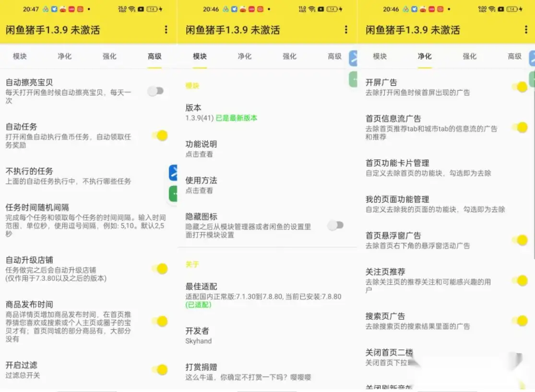Image resolution: width=535 pixels, height=392 pixels.
Task: Turn off the 商品发布时间 switch
Action: pyautogui.click(x=160, y=321)
